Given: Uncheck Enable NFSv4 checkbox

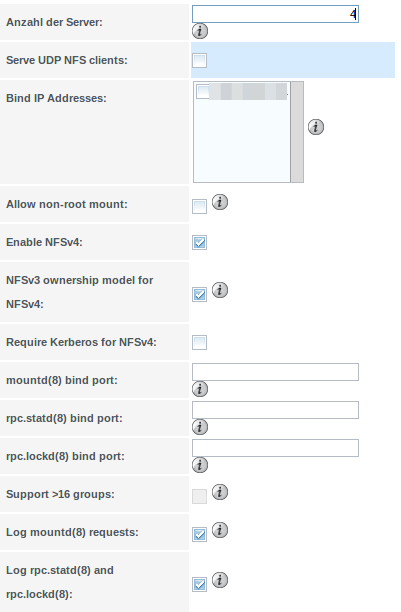Looking at the screenshot, I should 200,242.
